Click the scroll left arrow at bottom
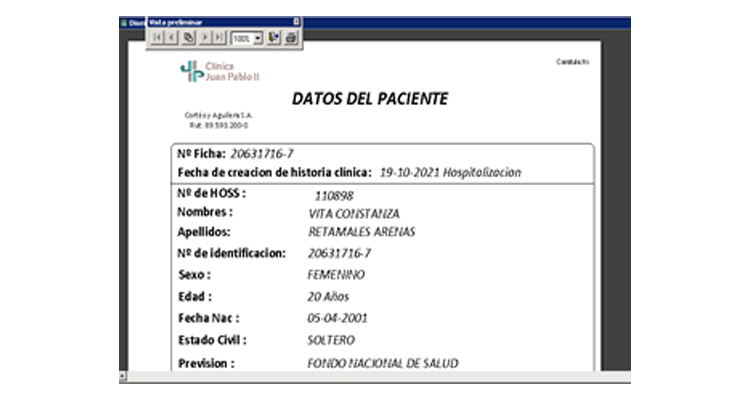The image size is (750, 400). click(122, 377)
